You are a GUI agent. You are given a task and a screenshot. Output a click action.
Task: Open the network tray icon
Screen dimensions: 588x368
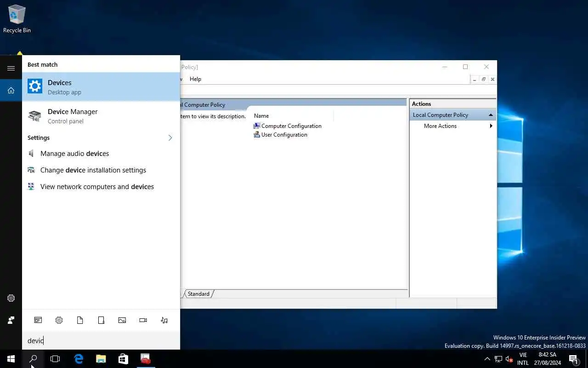[x=498, y=359]
